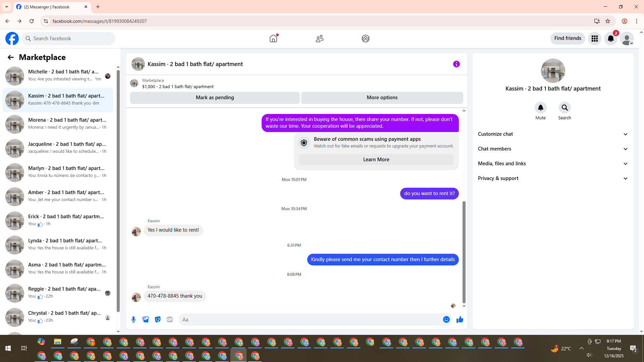The height and width of the screenshot is (362, 644).
Task: Open the account profile avatar menu
Action: 627,39
